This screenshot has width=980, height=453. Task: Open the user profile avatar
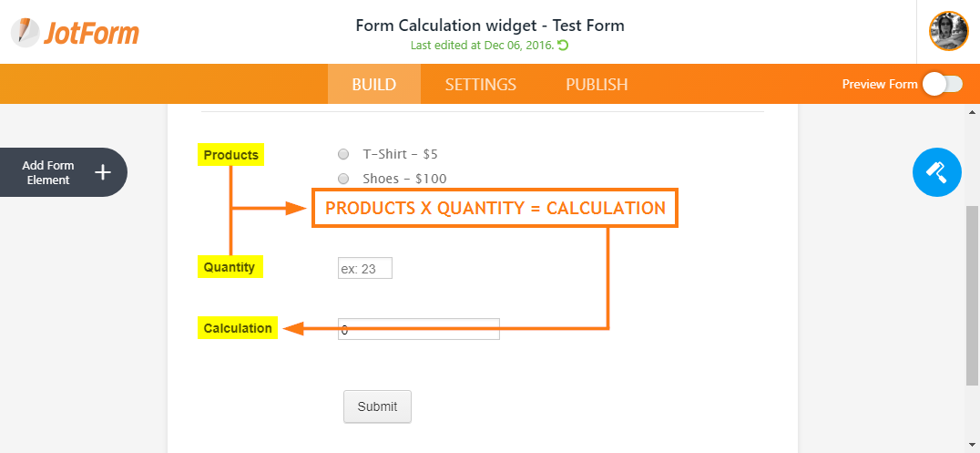tap(948, 32)
